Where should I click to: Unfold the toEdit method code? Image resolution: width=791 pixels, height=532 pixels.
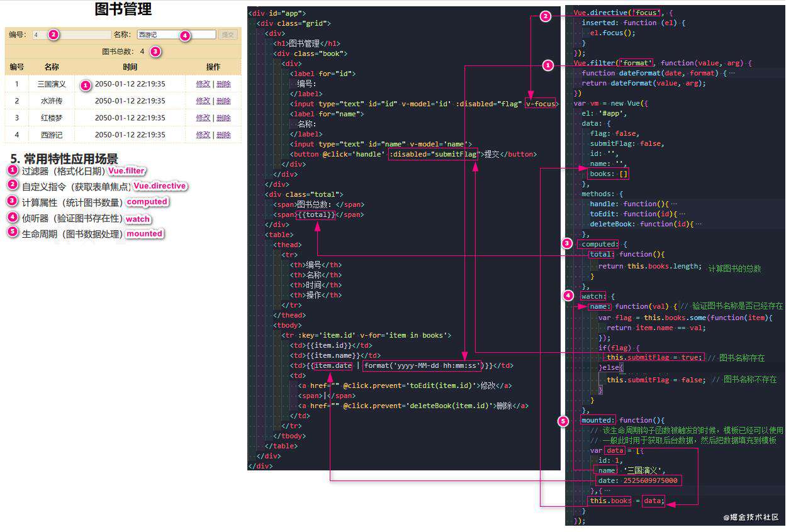682,214
